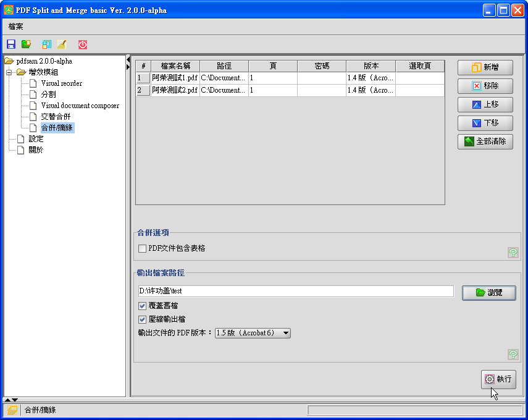The width and height of the screenshot is (528, 420).
Task: Click the output path input field
Action: [296, 292]
